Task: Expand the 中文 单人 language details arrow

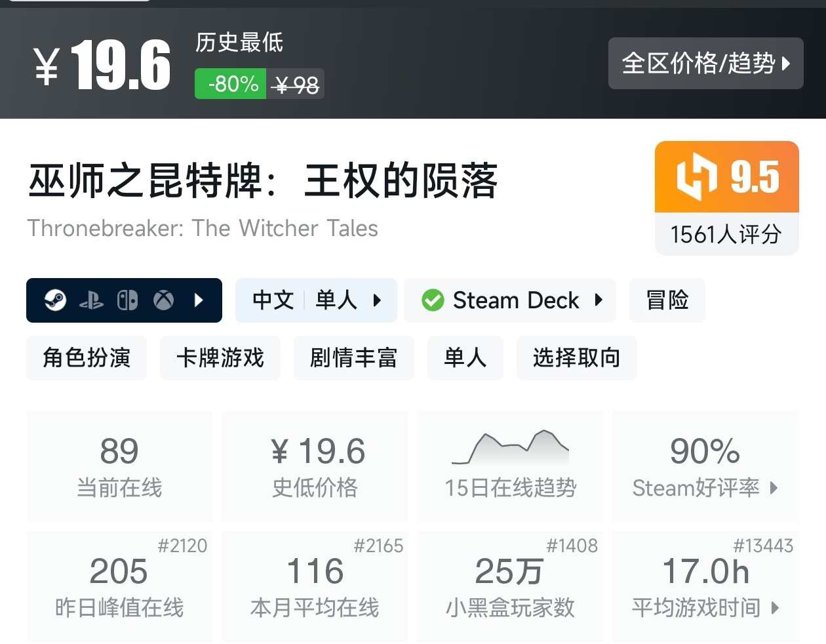Action: (x=377, y=300)
